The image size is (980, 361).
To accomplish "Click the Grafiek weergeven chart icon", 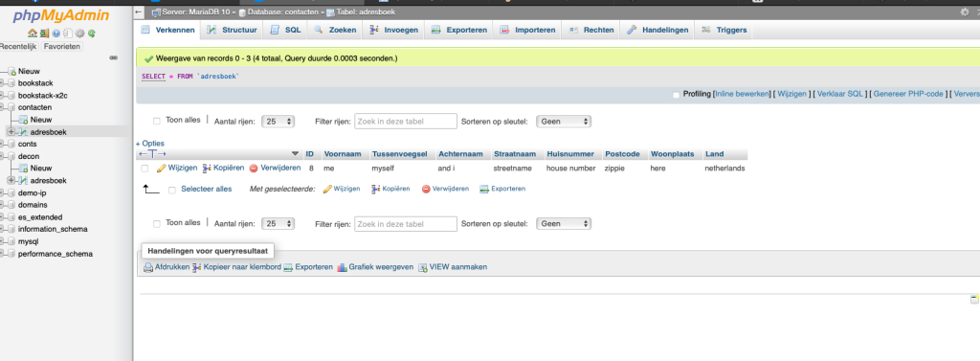I will tap(342, 267).
